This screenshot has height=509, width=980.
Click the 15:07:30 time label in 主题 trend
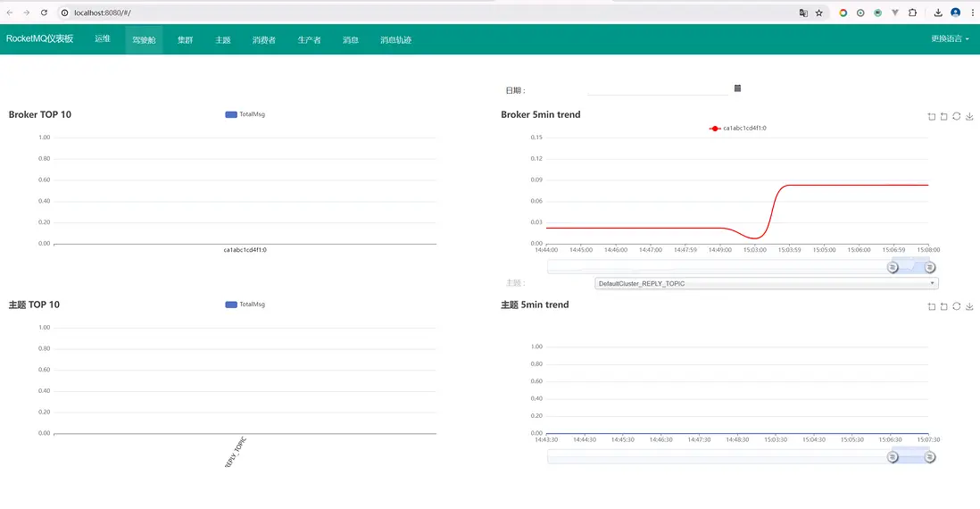tap(928, 439)
